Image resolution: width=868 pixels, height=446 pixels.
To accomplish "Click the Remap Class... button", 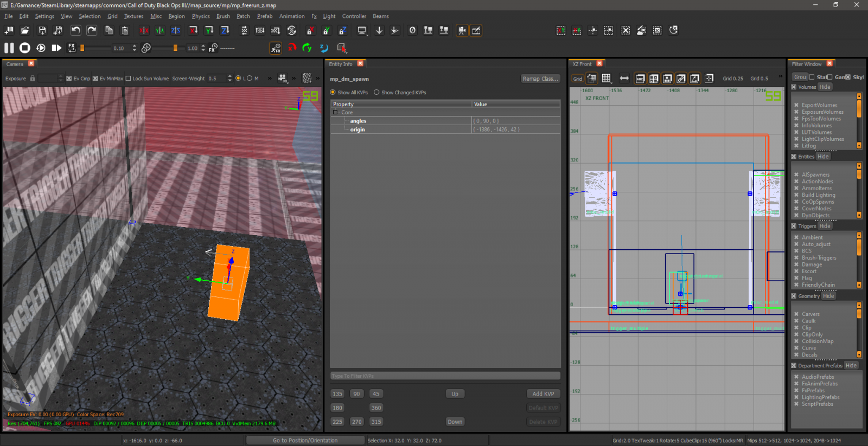I will pyautogui.click(x=540, y=79).
